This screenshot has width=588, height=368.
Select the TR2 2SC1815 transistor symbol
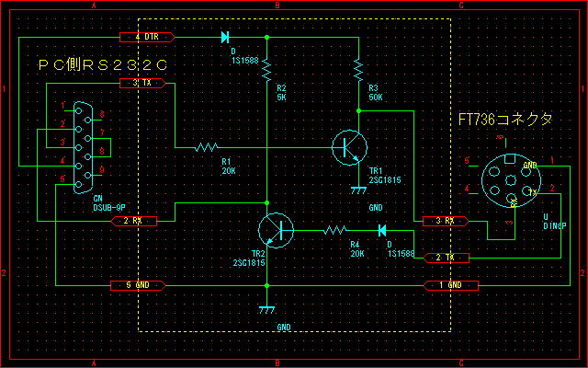274,229
